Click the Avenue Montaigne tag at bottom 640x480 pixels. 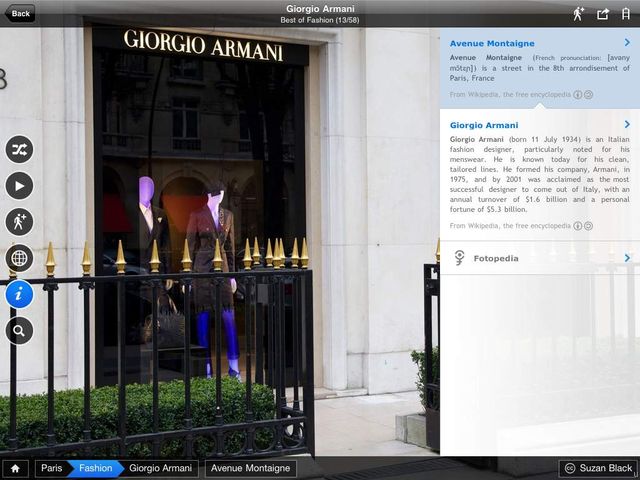(x=250, y=468)
